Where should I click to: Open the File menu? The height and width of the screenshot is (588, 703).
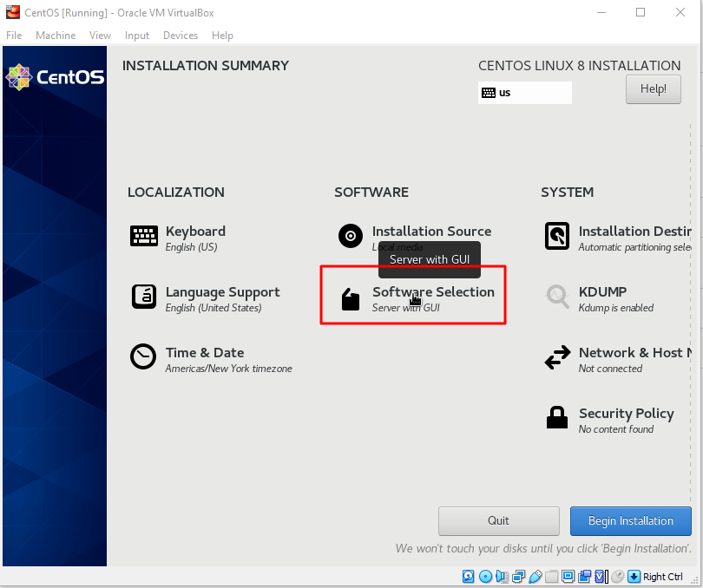tap(14, 36)
